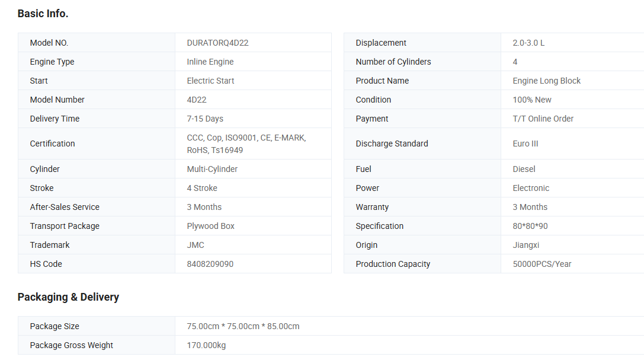The height and width of the screenshot is (357, 644).
Task: Click the Plywood Box transport package value
Action: click(210, 226)
